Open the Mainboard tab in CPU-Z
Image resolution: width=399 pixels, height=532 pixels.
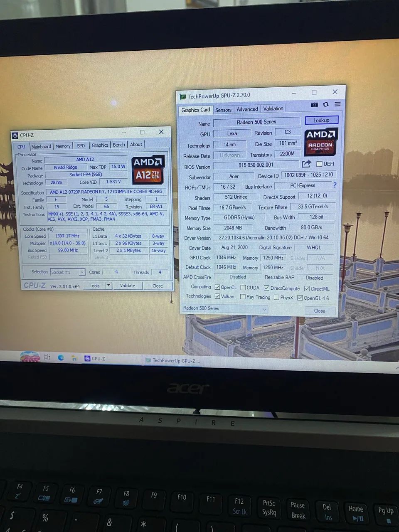tap(41, 146)
